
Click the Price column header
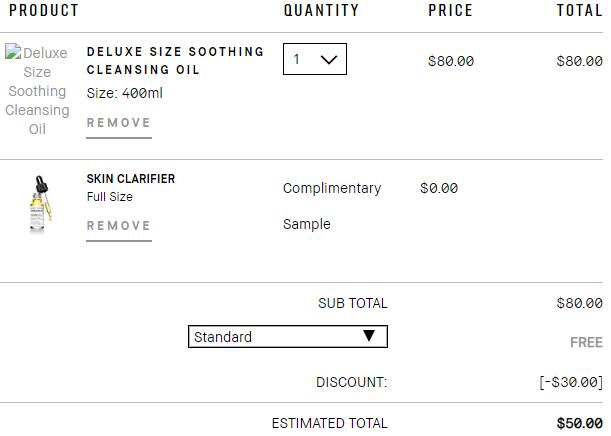450,10
